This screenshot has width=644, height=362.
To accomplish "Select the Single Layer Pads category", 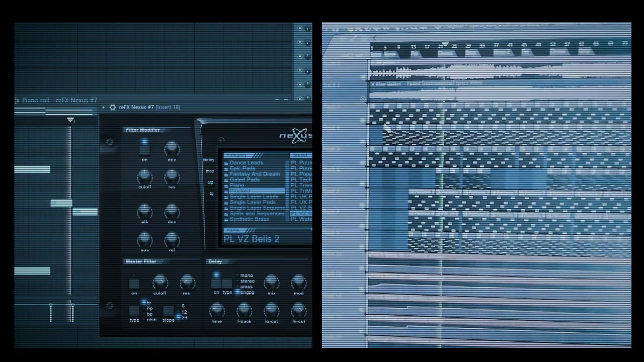I will coord(253,202).
